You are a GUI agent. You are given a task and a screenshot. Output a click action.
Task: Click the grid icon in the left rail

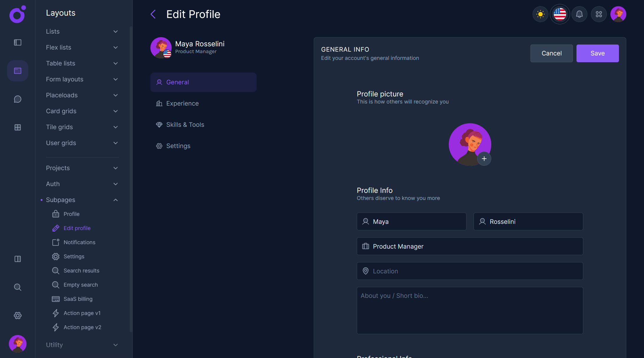pyautogui.click(x=17, y=127)
